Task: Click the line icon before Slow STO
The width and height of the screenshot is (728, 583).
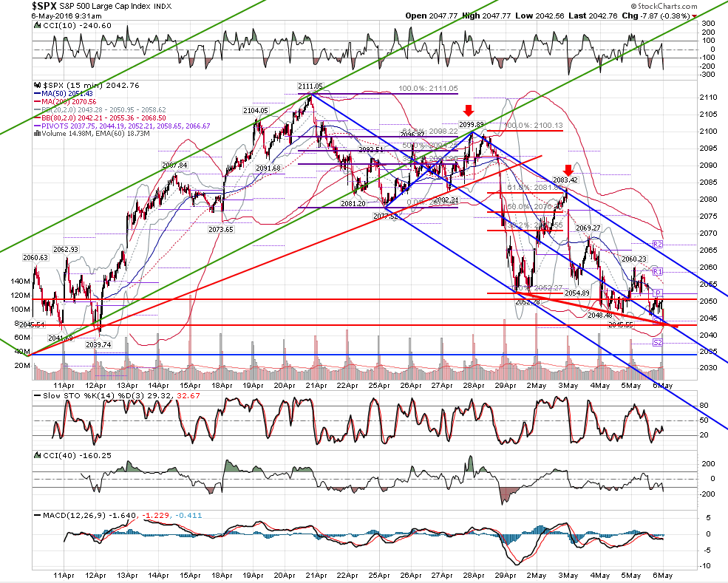Action: pos(38,396)
